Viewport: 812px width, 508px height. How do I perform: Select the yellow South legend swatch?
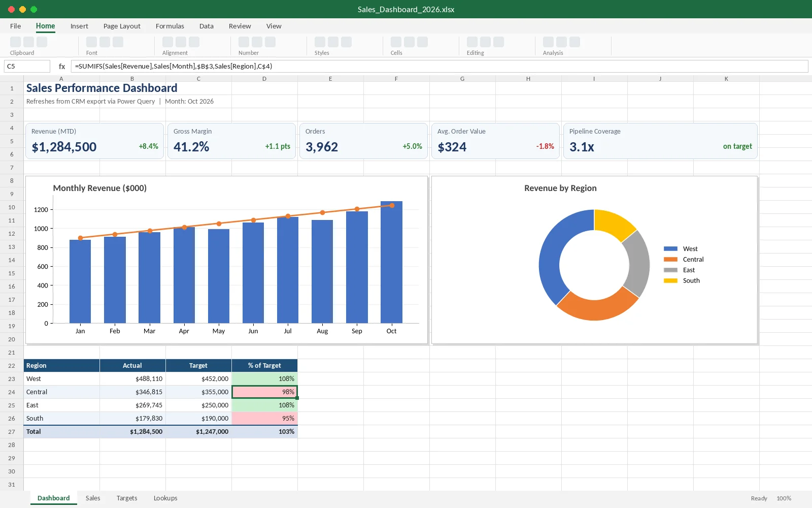pyautogui.click(x=670, y=281)
